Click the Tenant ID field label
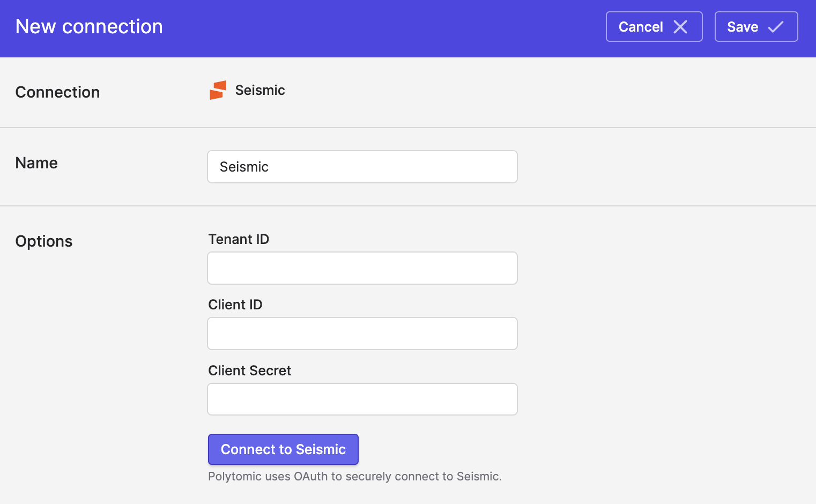 click(x=239, y=239)
